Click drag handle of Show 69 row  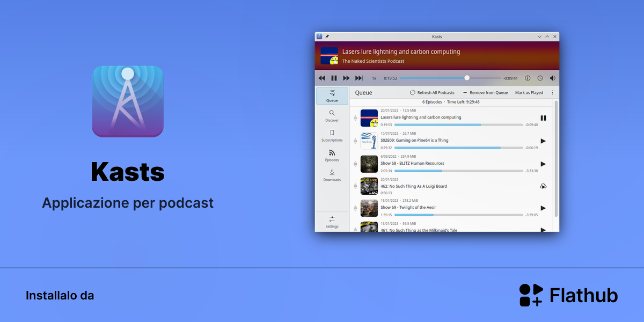click(355, 208)
